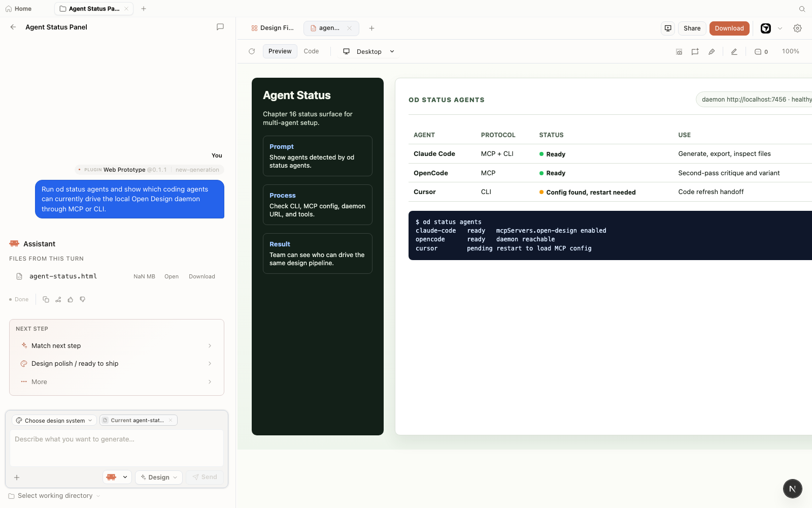This screenshot has height=508, width=812.
Task: Add a new top-level tab with plus
Action: pyautogui.click(x=144, y=9)
